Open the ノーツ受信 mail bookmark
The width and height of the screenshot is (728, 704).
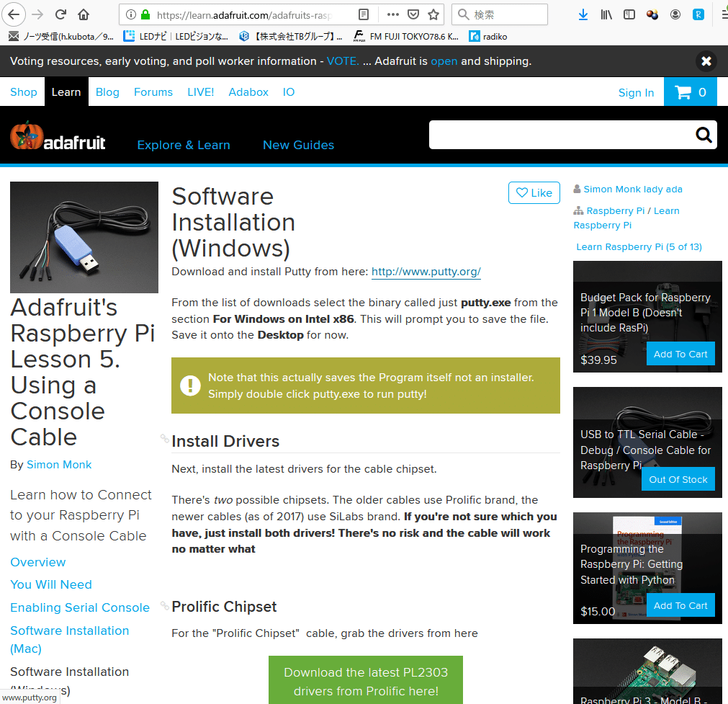tap(60, 36)
